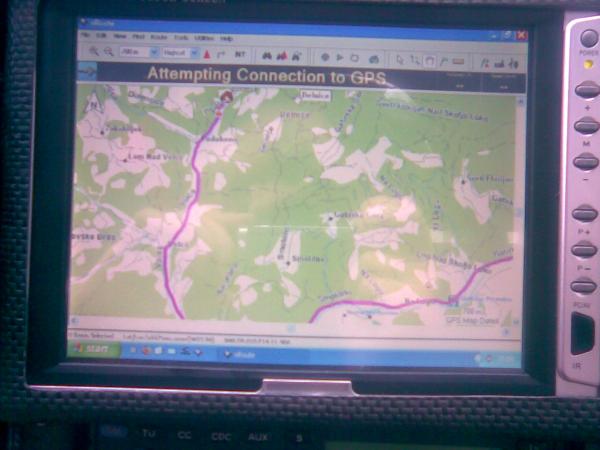Select the arrow pointer tool

pyautogui.click(x=399, y=57)
